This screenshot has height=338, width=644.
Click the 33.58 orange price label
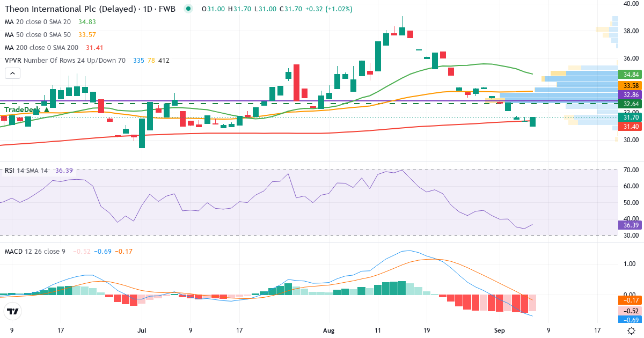click(631, 86)
